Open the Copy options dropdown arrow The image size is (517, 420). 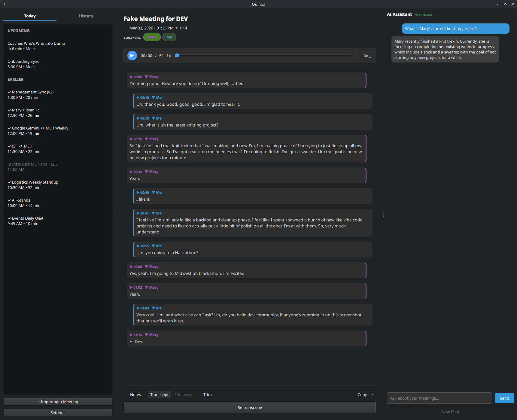point(373,394)
